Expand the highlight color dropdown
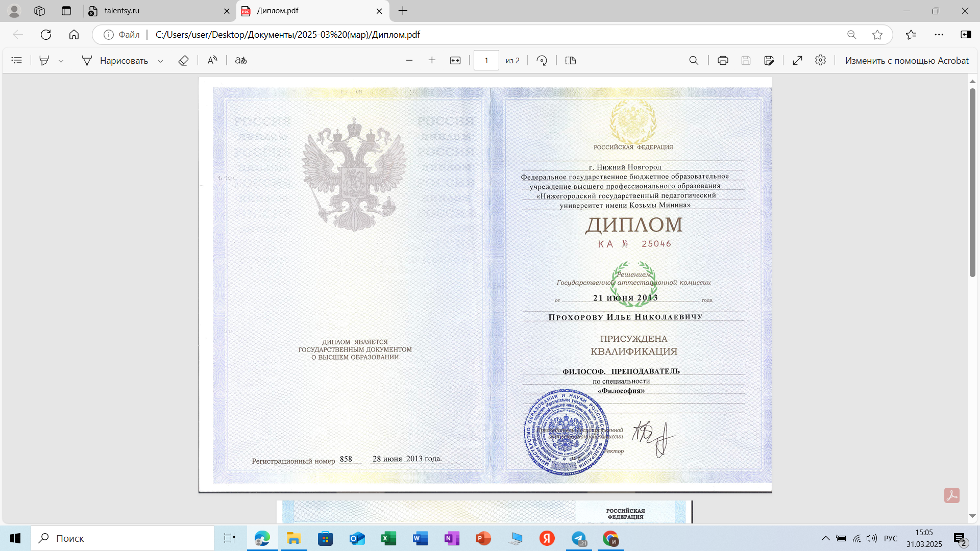980x551 pixels. point(61,61)
